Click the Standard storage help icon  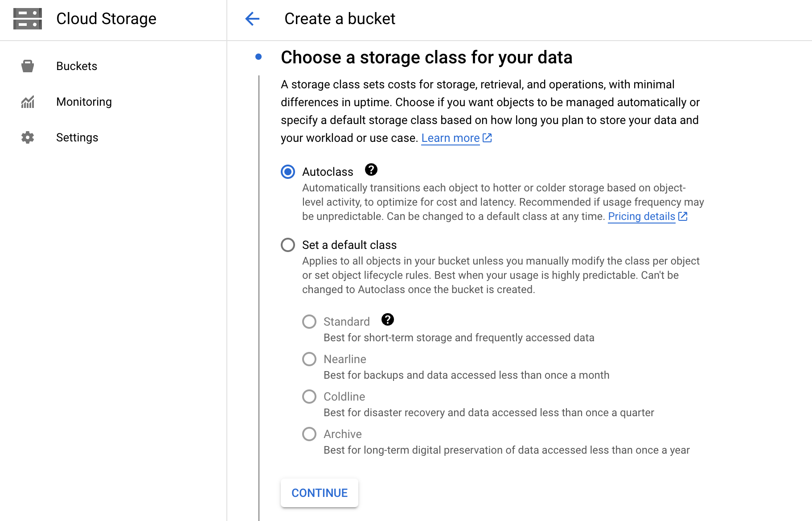[387, 319]
